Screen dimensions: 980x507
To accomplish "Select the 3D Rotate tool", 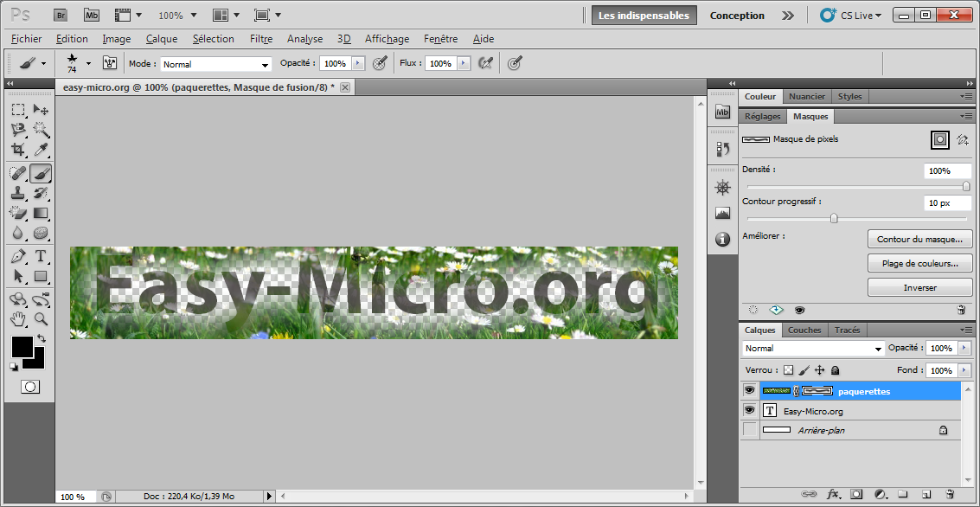I will click(x=19, y=298).
